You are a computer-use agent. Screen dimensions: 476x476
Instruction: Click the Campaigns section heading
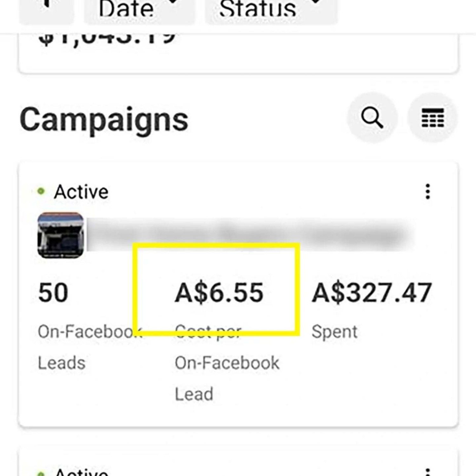click(x=104, y=120)
